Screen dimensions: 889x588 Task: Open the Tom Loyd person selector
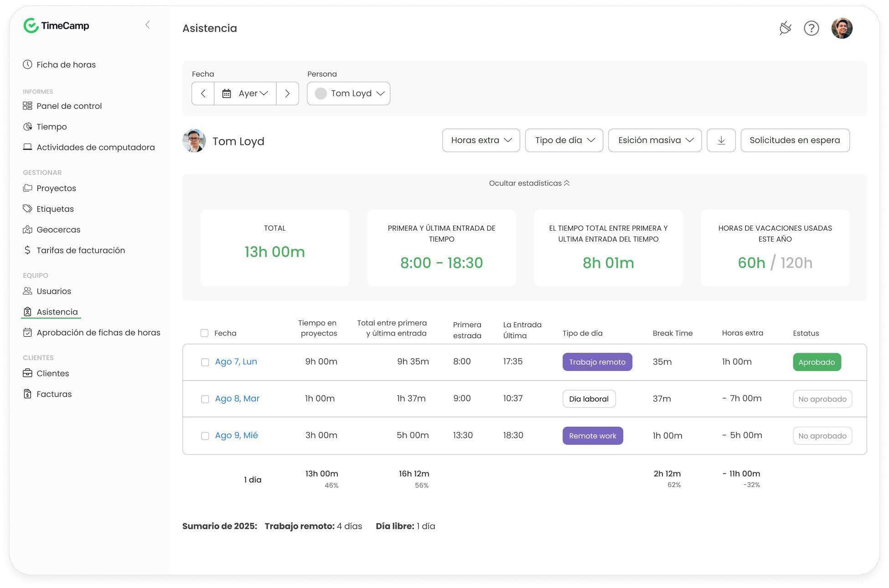(x=348, y=93)
